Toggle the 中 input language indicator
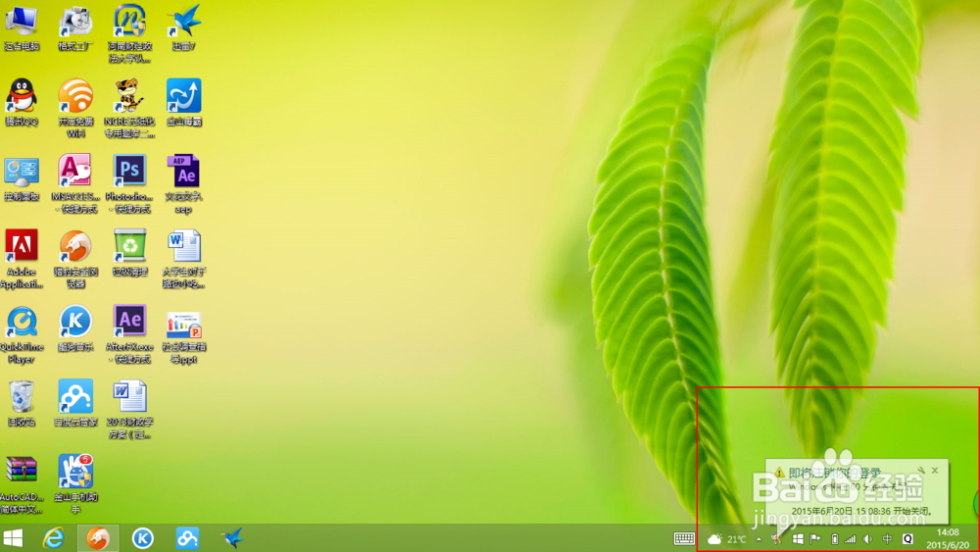980x552 pixels. coord(887,539)
